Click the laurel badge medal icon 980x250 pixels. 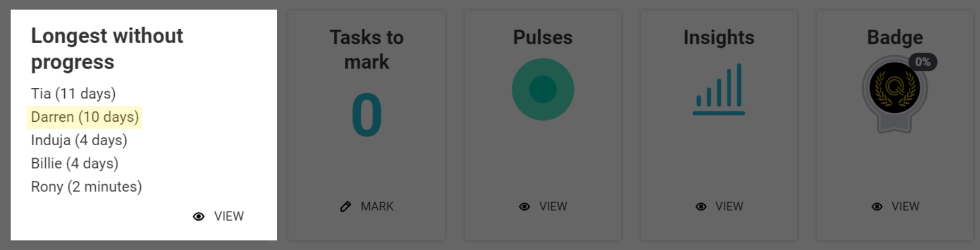point(894,90)
